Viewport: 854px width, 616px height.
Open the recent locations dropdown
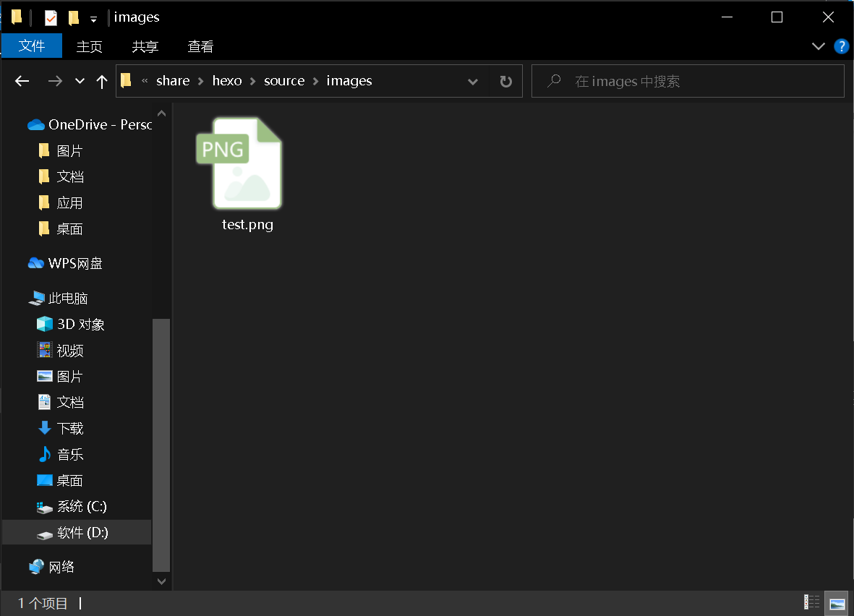click(80, 81)
